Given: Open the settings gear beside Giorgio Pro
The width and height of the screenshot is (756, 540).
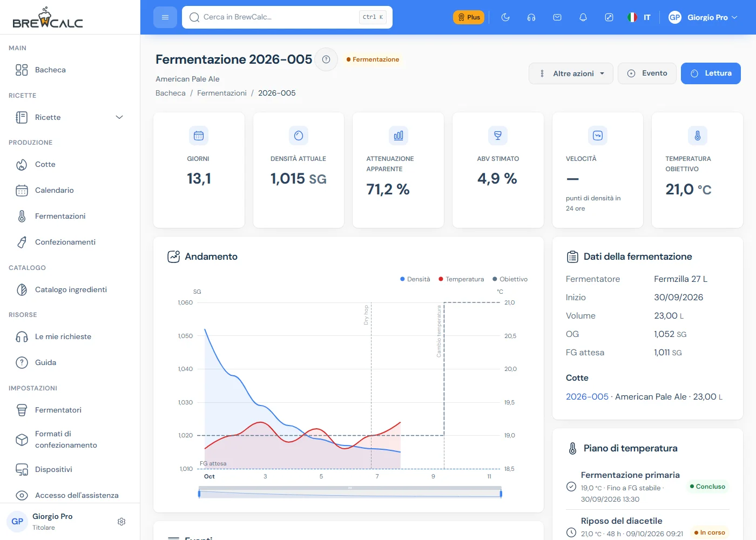Looking at the screenshot, I should (122, 522).
